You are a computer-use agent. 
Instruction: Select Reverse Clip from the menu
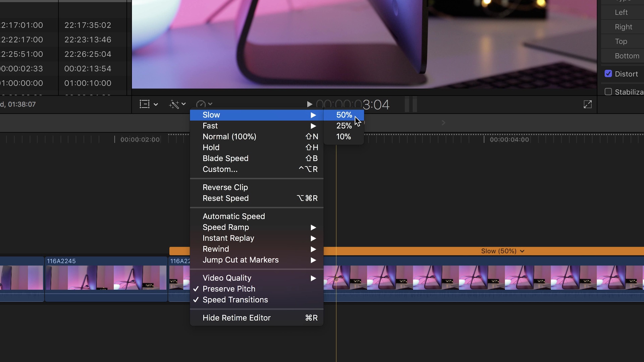pyautogui.click(x=225, y=187)
